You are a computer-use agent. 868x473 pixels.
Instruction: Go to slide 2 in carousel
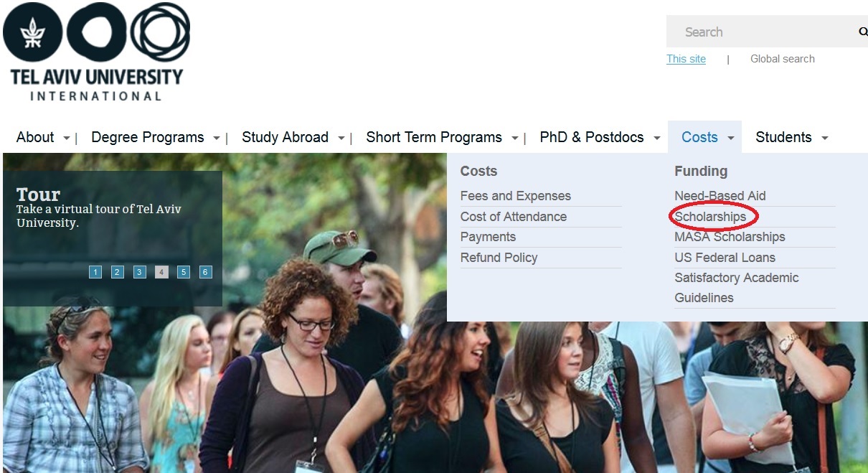pyautogui.click(x=118, y=272)
